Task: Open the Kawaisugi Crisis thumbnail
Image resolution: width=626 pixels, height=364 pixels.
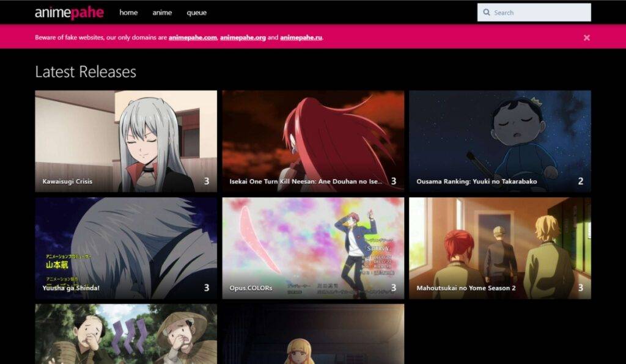Action: [x=126, y=141]
